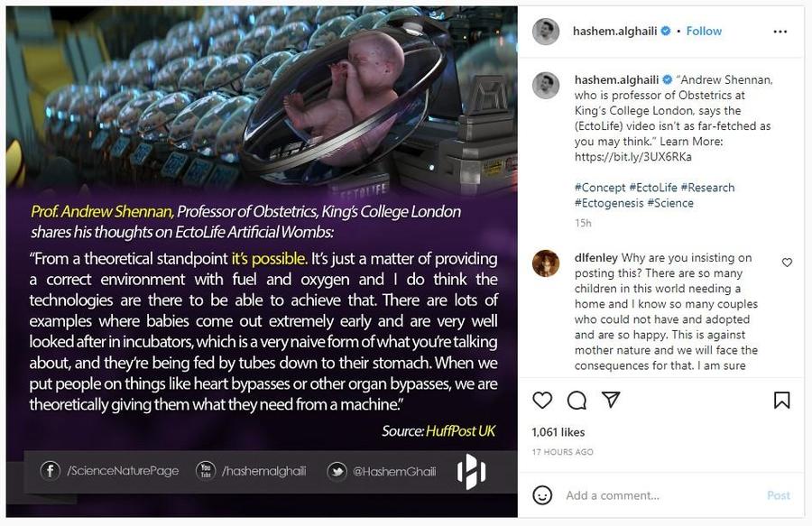Click the YouTube icon in the image footer
This screenshot has height=526, width=812.
point(208,470)
